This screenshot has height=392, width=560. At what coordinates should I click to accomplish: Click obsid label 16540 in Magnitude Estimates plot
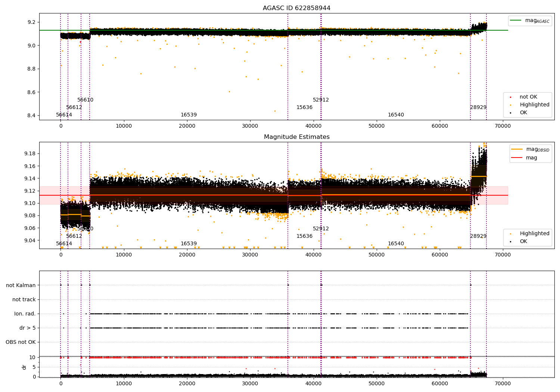click(396, 244)
